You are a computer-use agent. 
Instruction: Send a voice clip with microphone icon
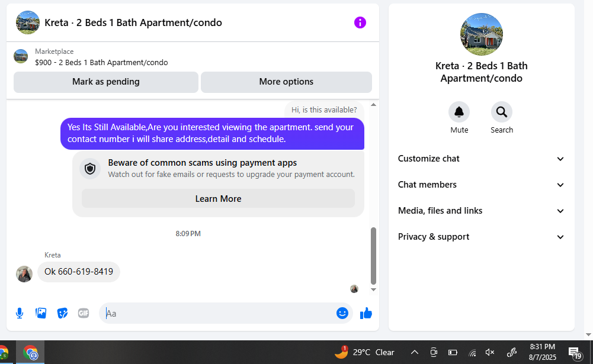coord(20,313)
